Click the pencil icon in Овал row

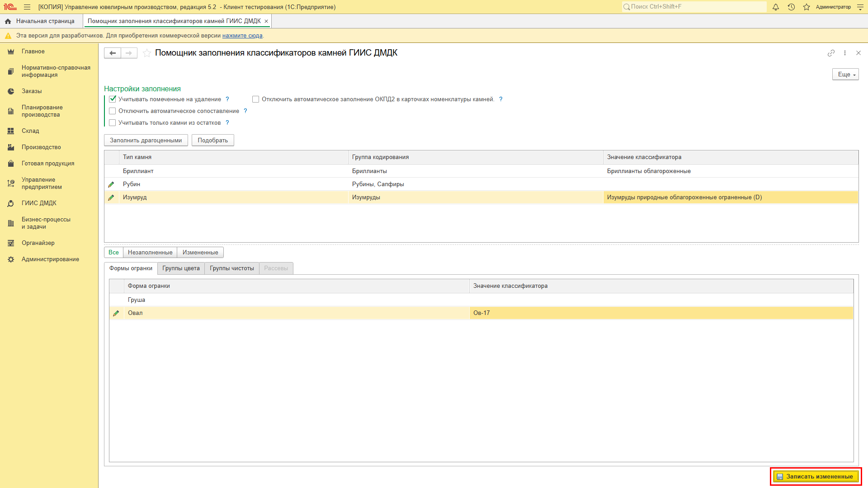116,313
